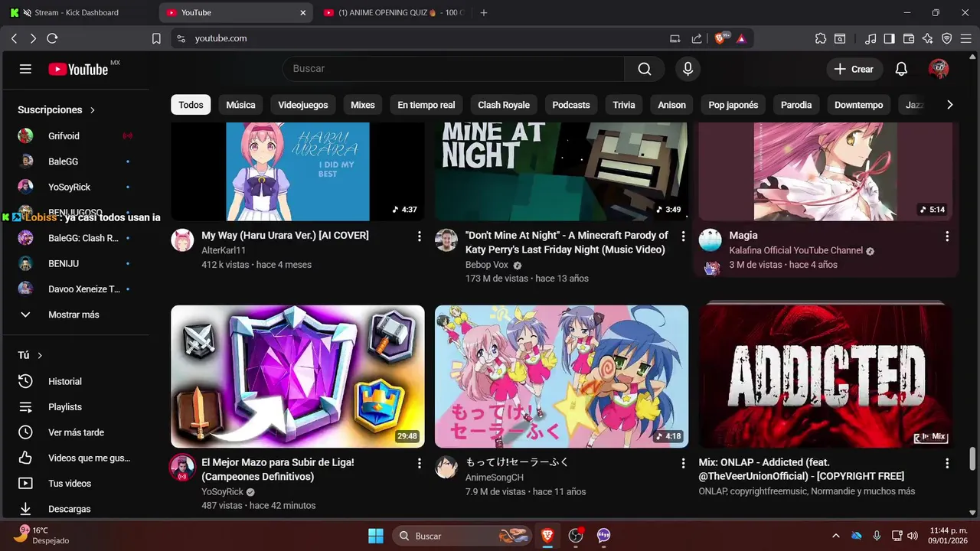Open options menu for My Way video
980x551 pixels.
(x=419, y=236)
